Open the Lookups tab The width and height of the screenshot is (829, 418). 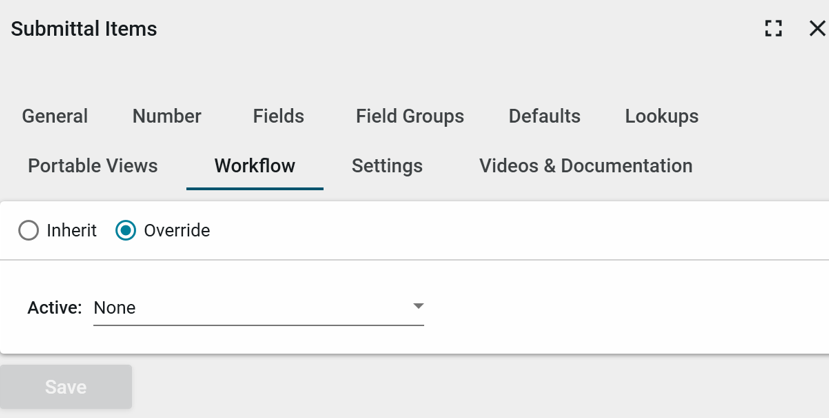662,116
